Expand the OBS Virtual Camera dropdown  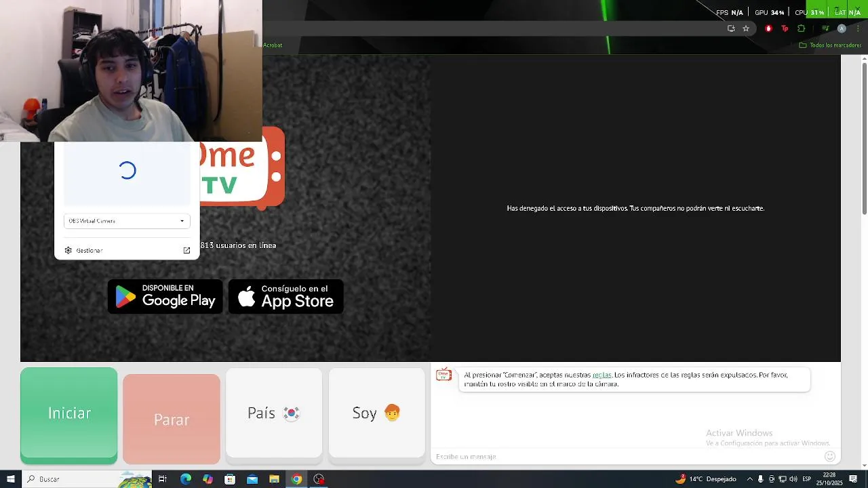coord(127,221)
